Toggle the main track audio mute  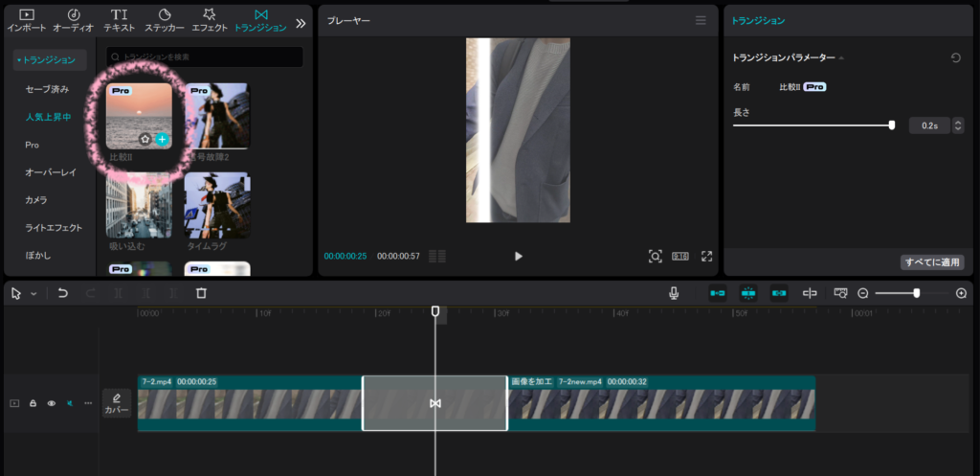[x=70, y=403]
